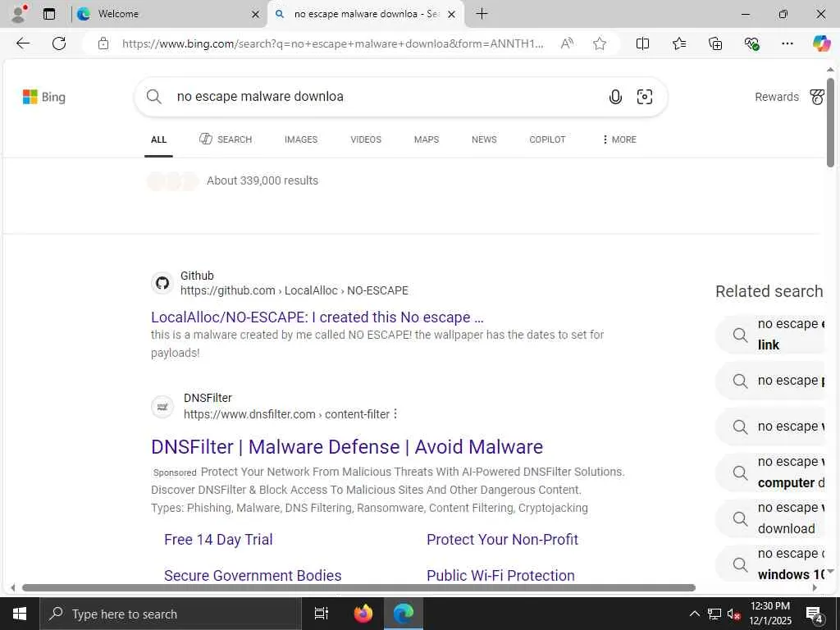Open Secure Government Bodies link
The width and height of the screenshot is (840, 630).
pos(253,575)
